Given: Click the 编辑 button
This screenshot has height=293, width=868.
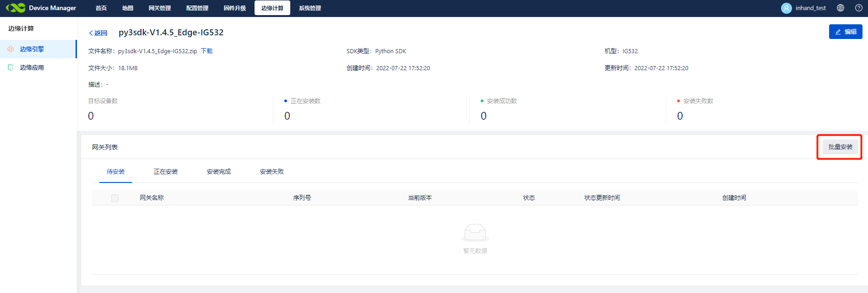Looking at the screenshot, I should 846,32.
